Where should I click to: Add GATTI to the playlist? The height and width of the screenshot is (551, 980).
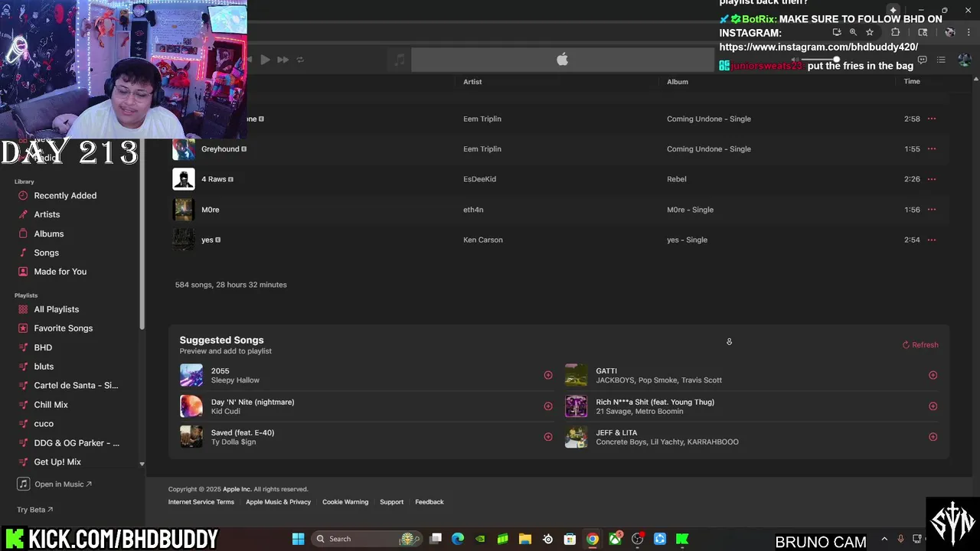933,375
